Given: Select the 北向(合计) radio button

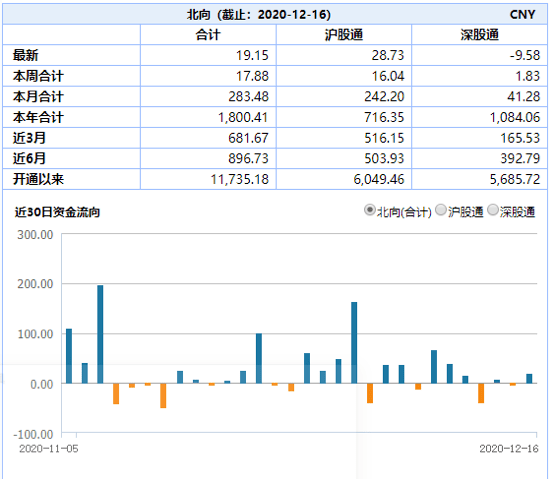Looking at the screenshot, I should (370, 210).
